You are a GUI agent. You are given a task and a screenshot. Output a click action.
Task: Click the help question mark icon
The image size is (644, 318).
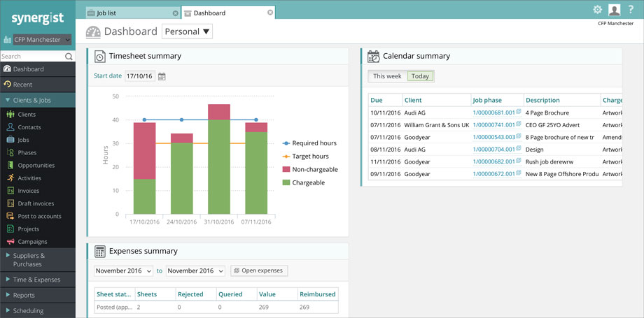pyautogui.click(x=631, y=10)
